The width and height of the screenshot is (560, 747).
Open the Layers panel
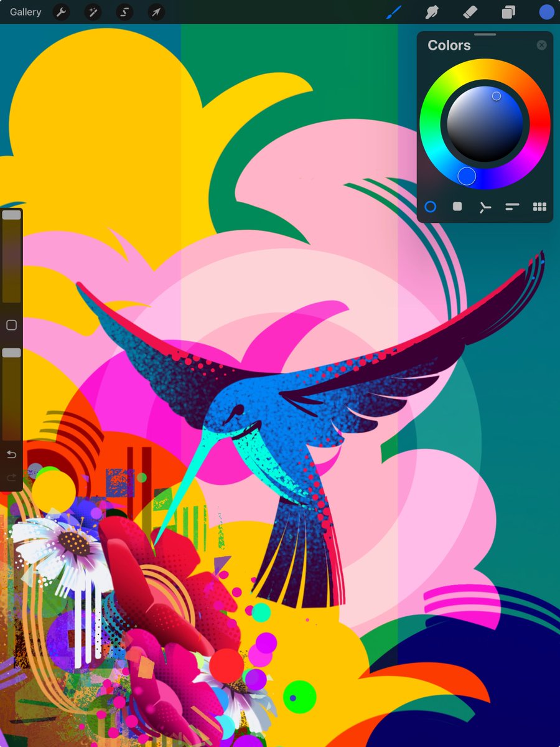[x=508, y=12]
